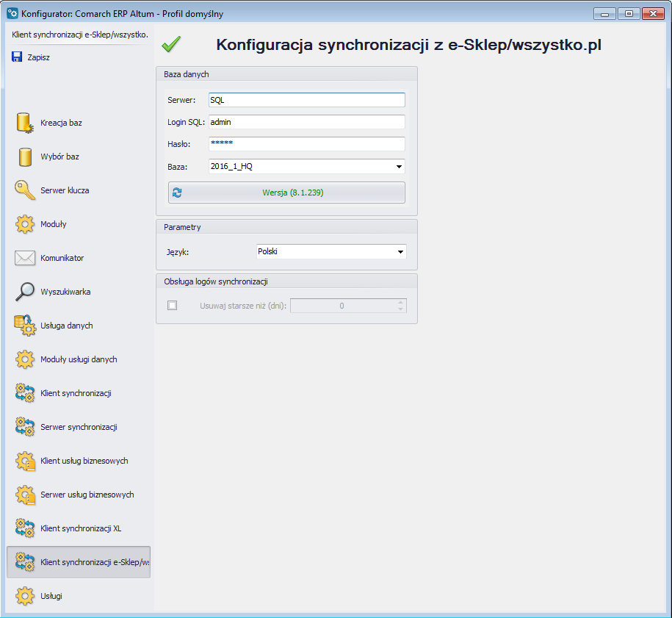Minimize the Konfigurator window
The image size is (672, 618).
(604, 14)
